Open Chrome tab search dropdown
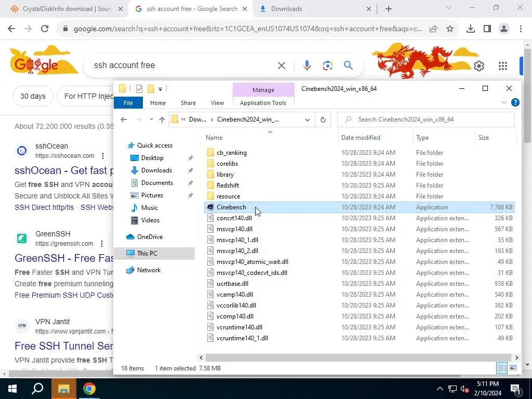This screenshot has width=532, height=399. pyautogui.click(x=448, y=7)
